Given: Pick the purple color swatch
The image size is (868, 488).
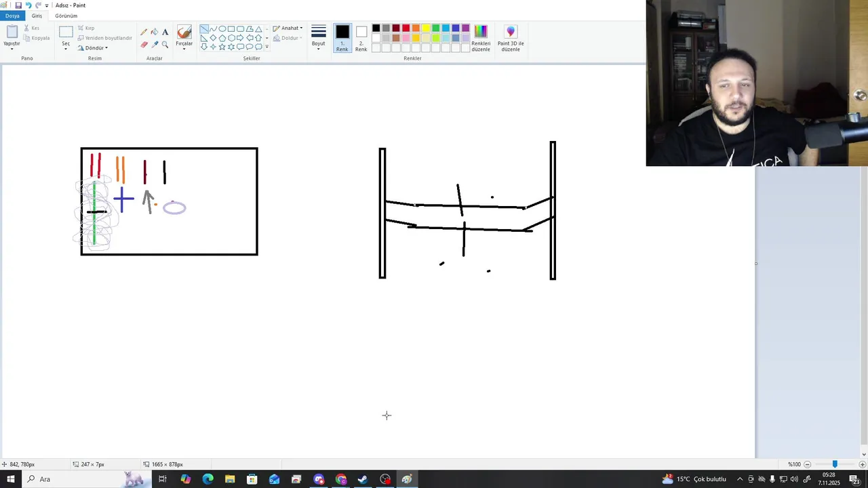Looking at the screenshot, I should (x=465, y=28).
